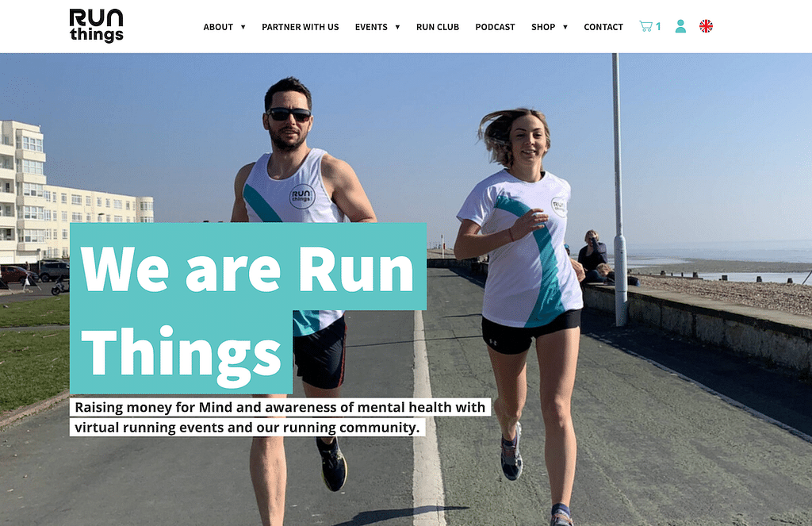Navigate to the Contact page
The width and height of the screenshot is (812, 526).
pyautogui.click(x=603, y=27)
